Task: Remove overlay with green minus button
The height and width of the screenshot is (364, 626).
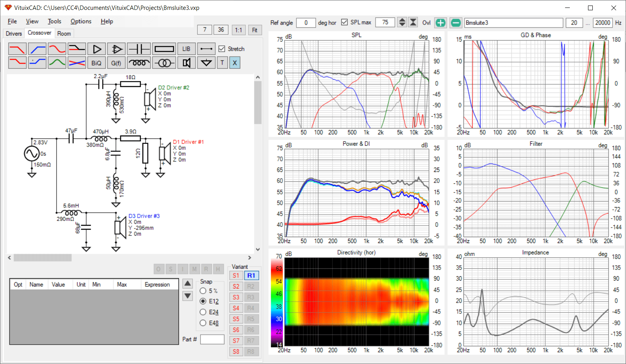Action: coord(456,23)
